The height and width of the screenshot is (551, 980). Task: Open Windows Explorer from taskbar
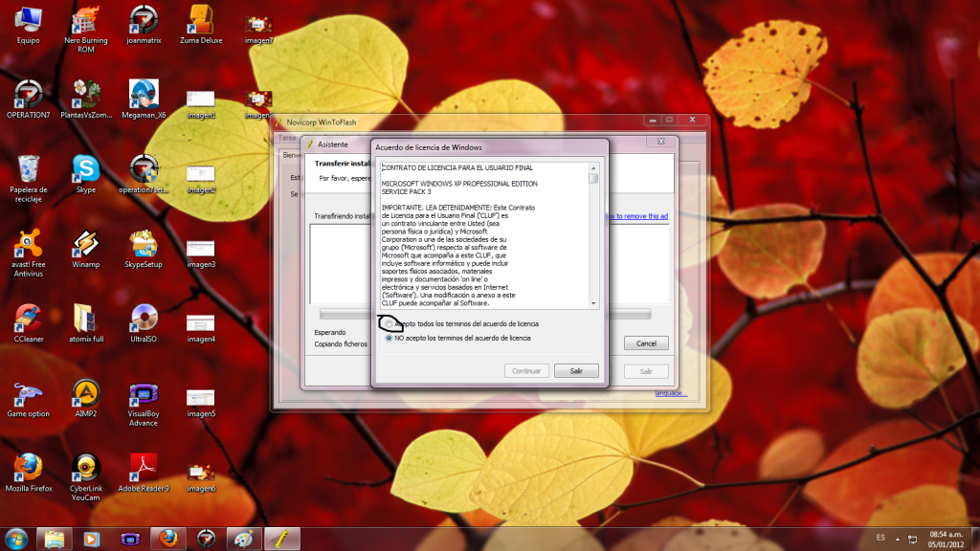tap(55, 539)
